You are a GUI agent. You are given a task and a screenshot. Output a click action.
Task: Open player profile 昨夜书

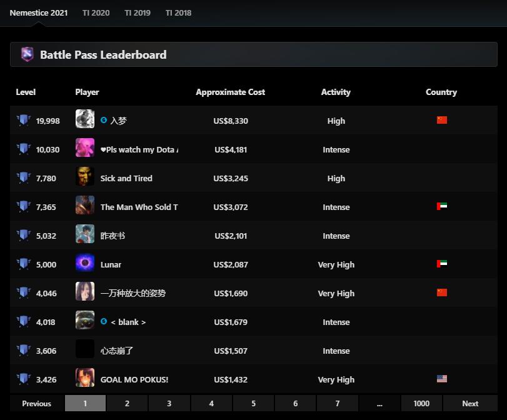point(113,236)
